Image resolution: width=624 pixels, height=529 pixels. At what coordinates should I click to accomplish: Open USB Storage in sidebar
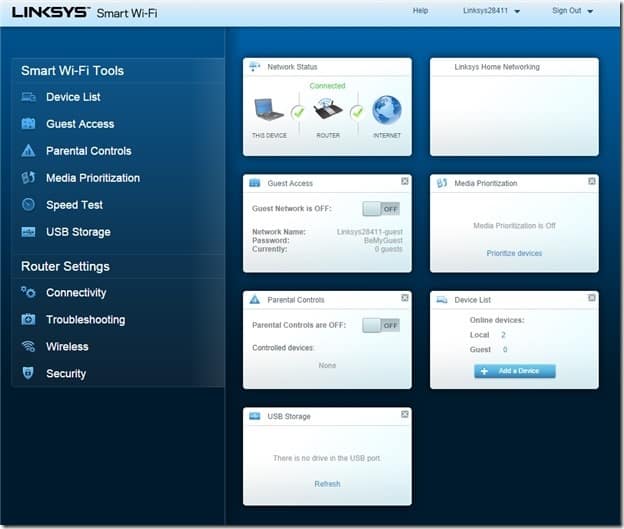point(78,232)
